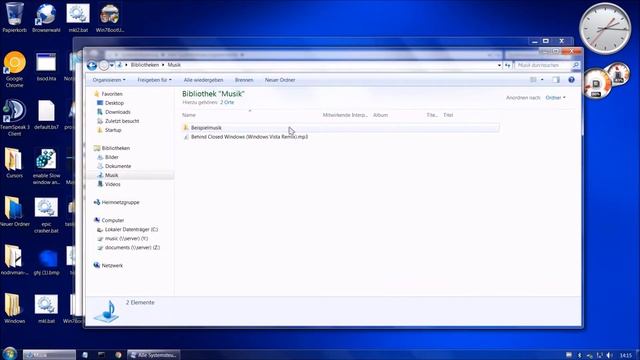The image size is (640, 360).
Task: Select the Cursors folder on desktop
Action: pos(14,163)
